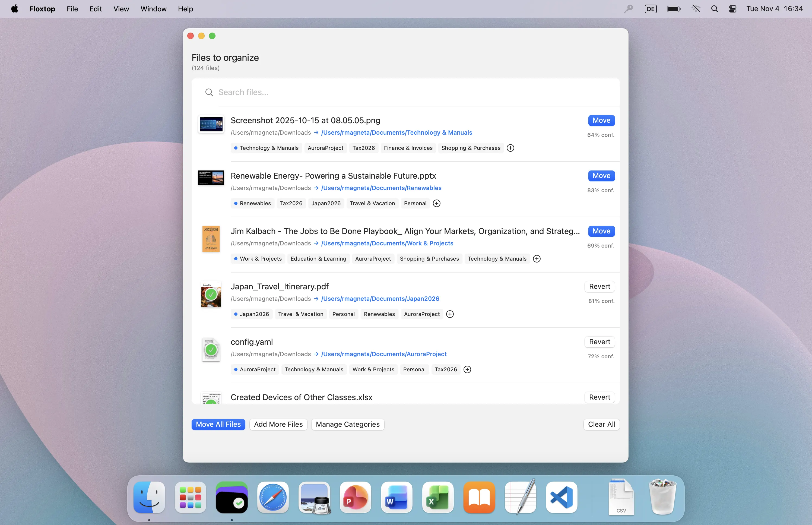812x525 pixels.
Task: Move the Jim Kalbach playbook file
Action: tap(601, 231)
